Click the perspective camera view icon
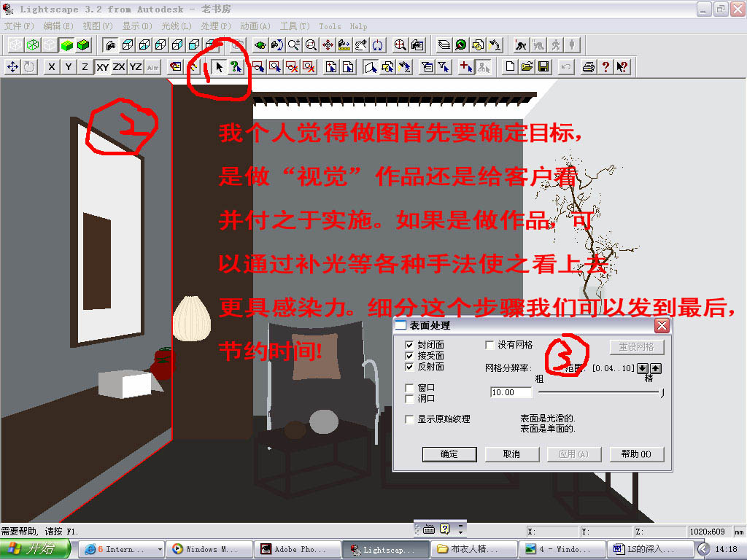747x560 pixels. 111,45
